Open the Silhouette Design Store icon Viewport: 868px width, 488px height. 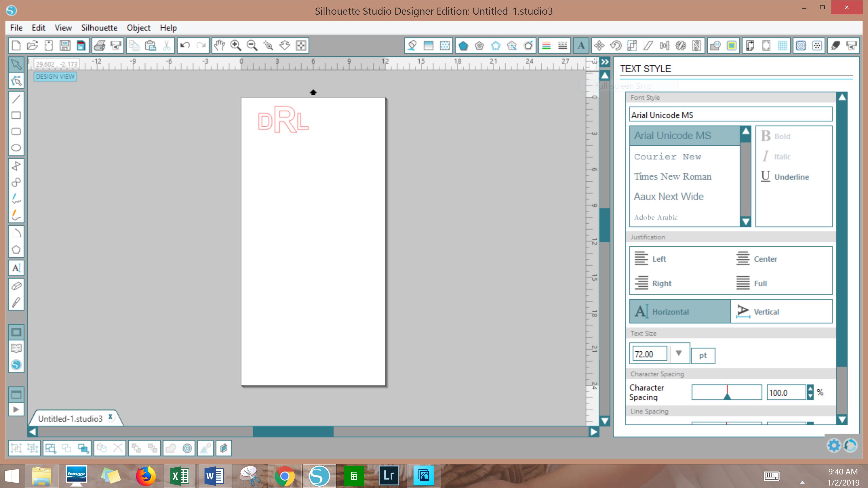point(16,365)
